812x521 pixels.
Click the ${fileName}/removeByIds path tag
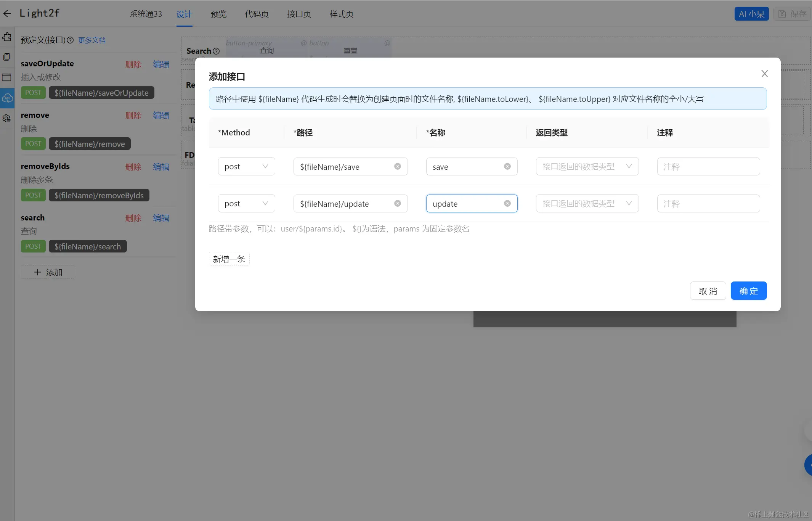point(99,195)
